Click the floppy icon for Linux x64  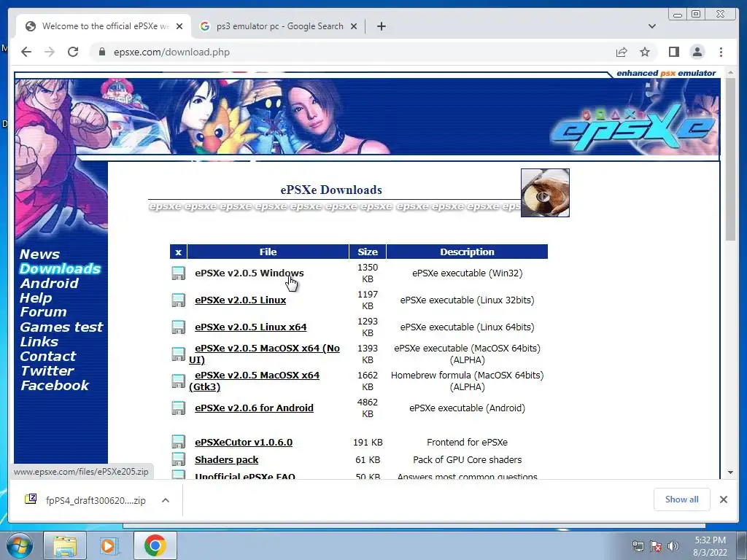[x=178, y=327]
